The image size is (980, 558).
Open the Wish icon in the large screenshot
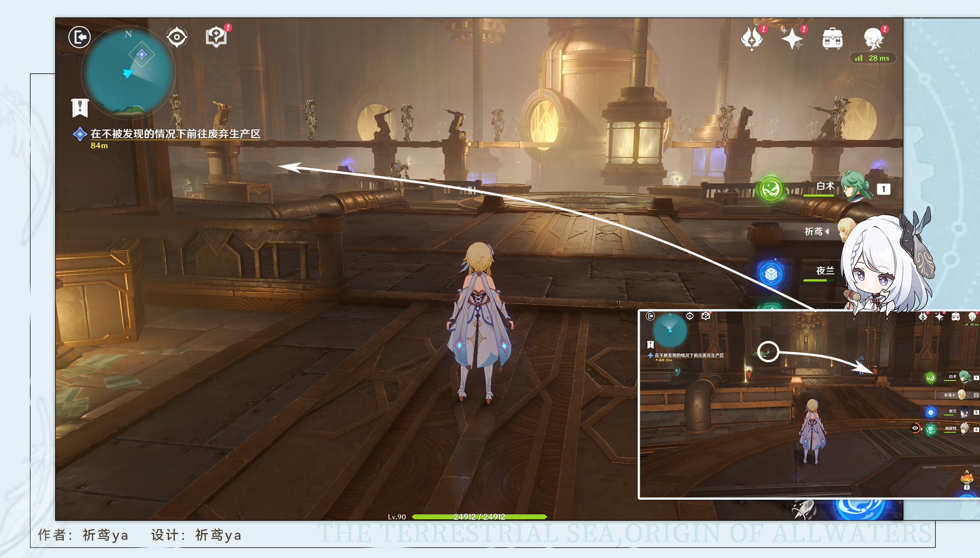point(752,38)
